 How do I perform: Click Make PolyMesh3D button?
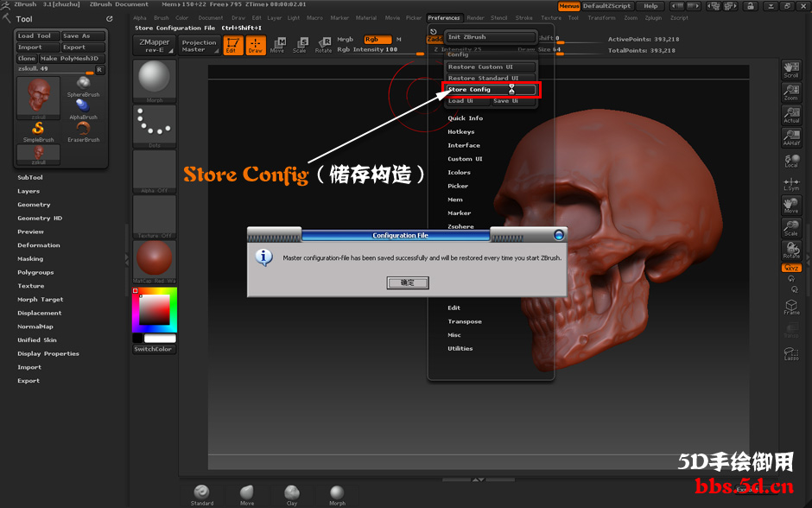72,59
